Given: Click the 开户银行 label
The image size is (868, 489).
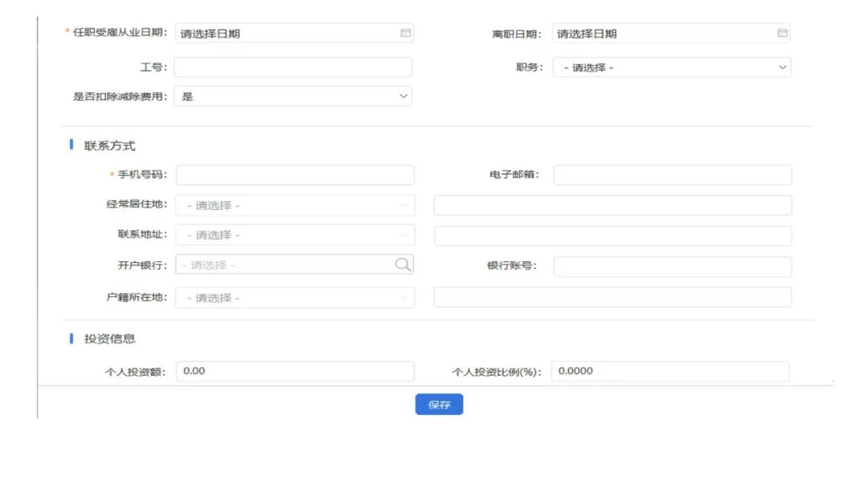Looking at the screenshot, I should click(141, 265).
